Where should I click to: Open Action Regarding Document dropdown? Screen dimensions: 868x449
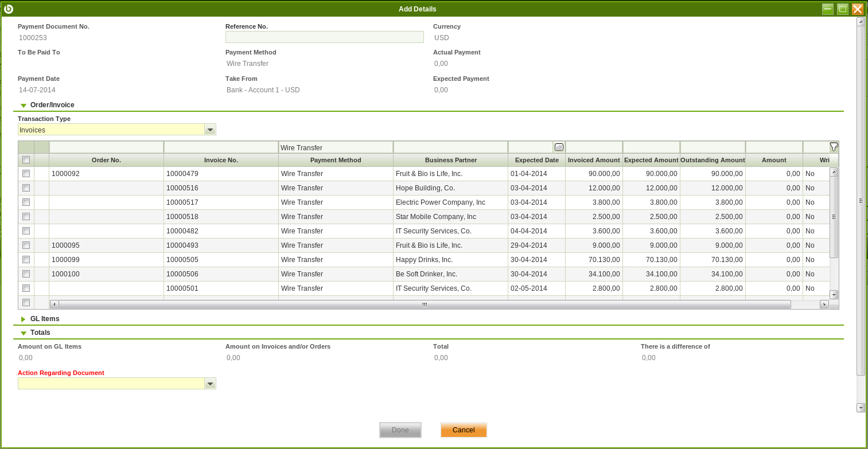pos(210,384)
